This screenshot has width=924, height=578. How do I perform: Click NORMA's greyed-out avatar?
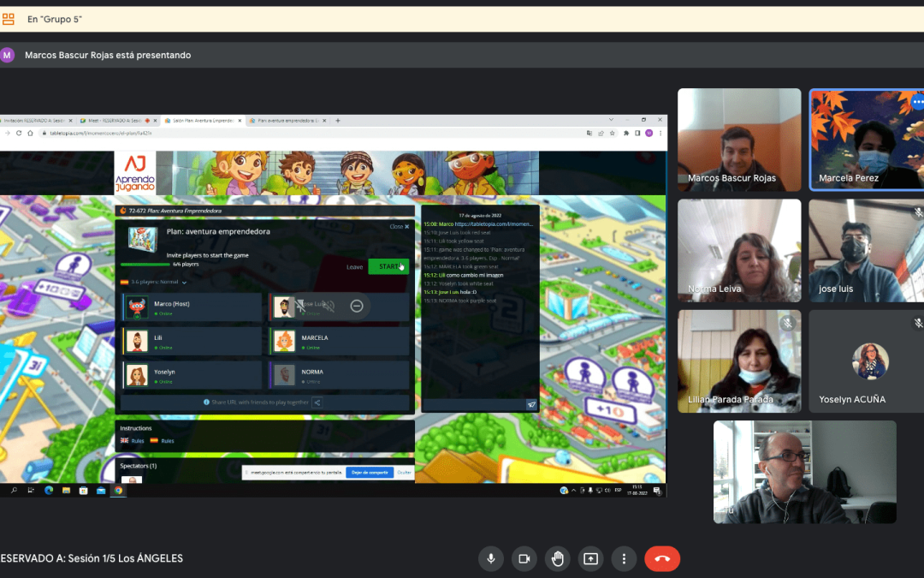[x=284, y=376]
